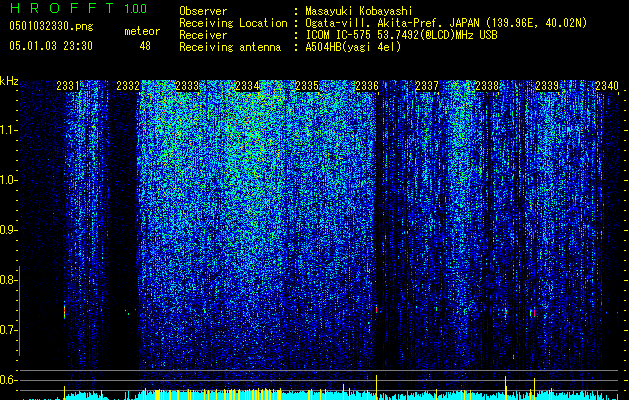Click the time marker 2336
This screenshot has height=400, width=629.
coord(367,86)
